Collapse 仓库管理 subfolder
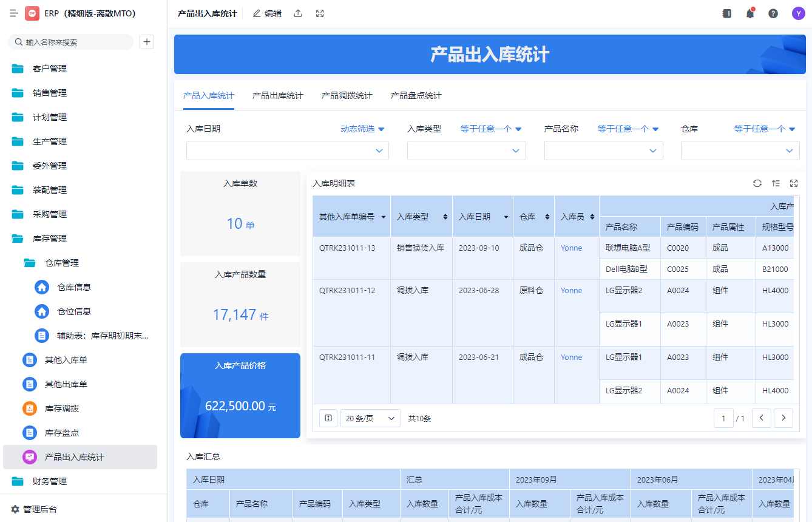The width and height of the screenshot is (812, 522). pyautogui.click(x=80, y=263)
